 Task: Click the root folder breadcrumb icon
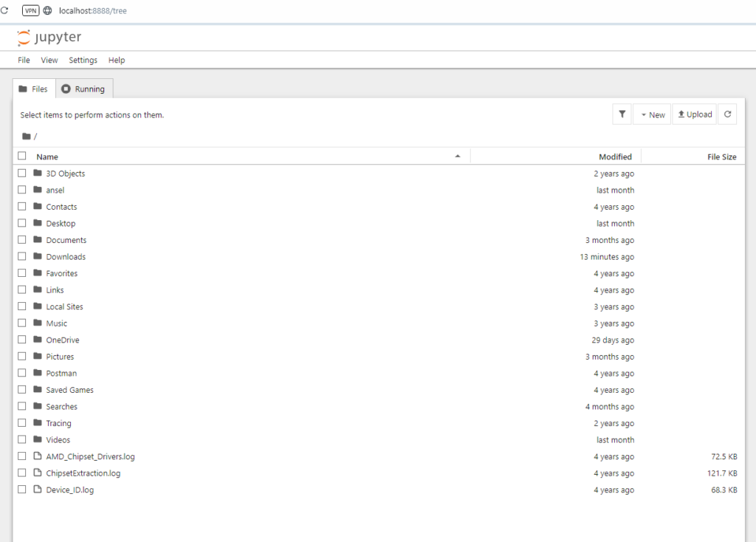[27, 137]
